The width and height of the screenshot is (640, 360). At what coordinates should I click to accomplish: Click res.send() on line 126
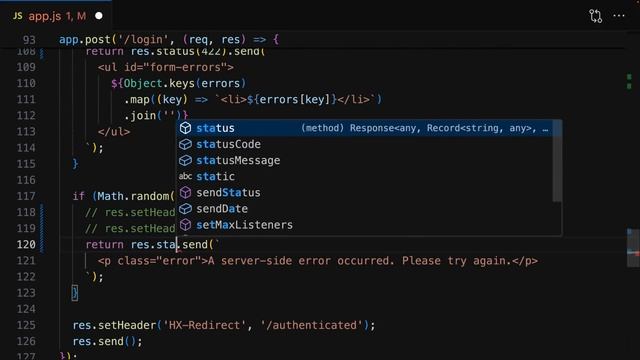[107, 341]
